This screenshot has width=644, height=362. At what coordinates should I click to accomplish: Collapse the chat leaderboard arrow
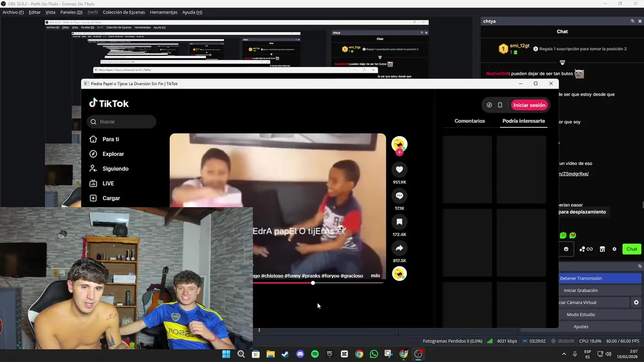562,63
